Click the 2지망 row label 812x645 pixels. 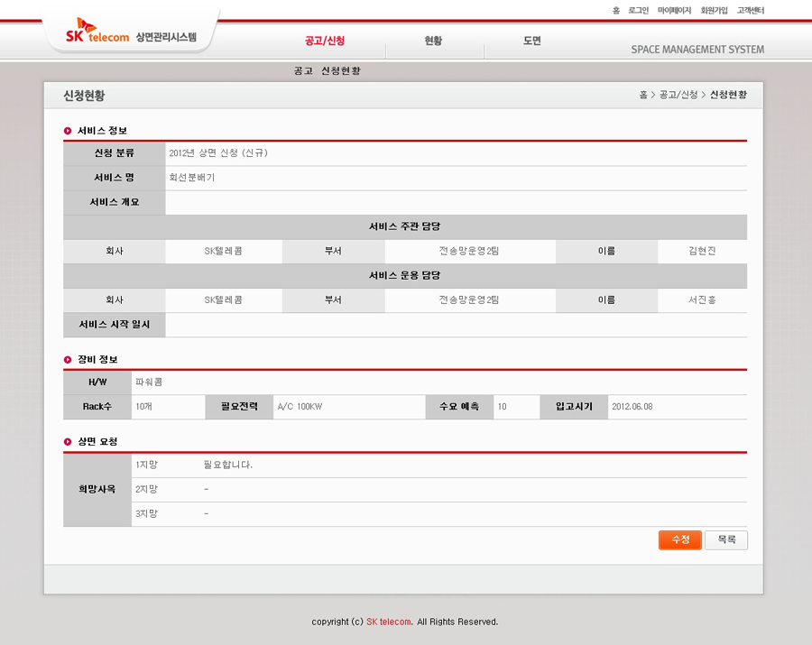pyautogui.click(x=146, y=489)
